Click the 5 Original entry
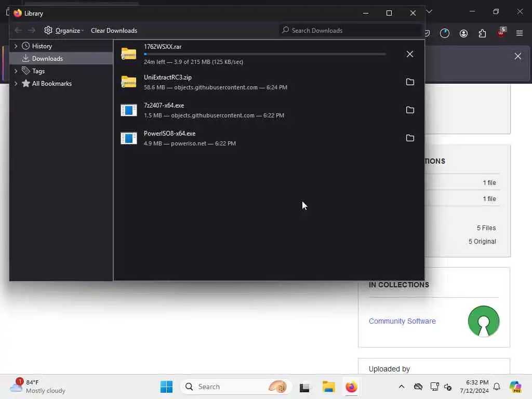 tap(482, 242)
